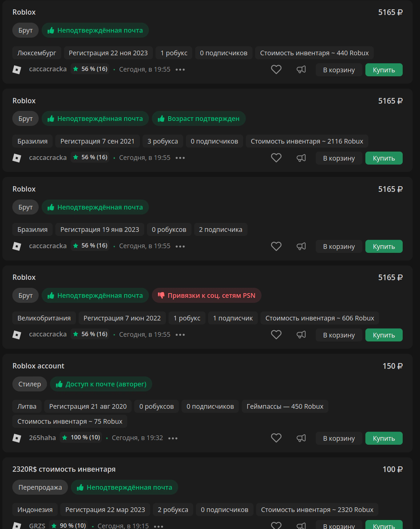Viewport: 420px width, 529px height.
Task: Add the Luxembourg listing to cart with В корзину
Action: [x=339, y=70]
